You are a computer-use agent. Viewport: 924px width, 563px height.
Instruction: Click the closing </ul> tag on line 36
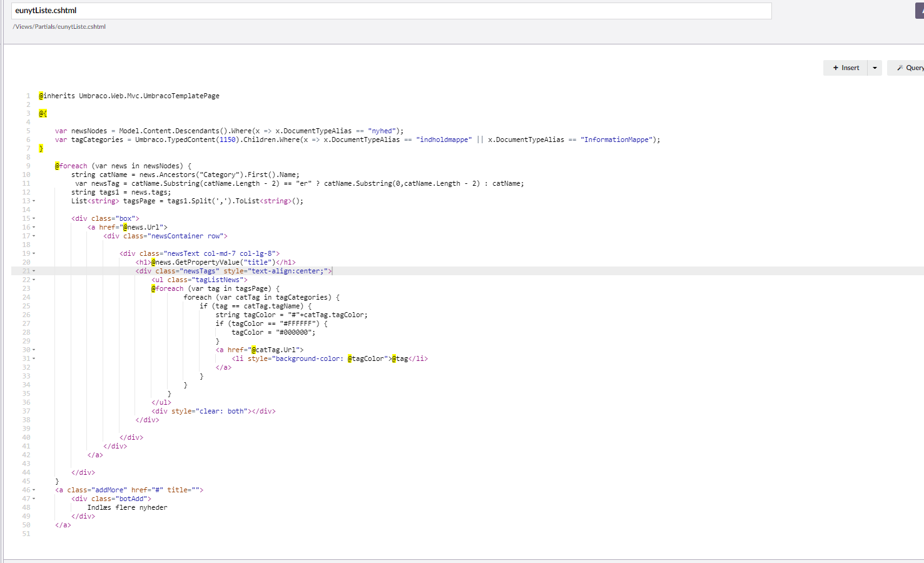click(161, 402)
